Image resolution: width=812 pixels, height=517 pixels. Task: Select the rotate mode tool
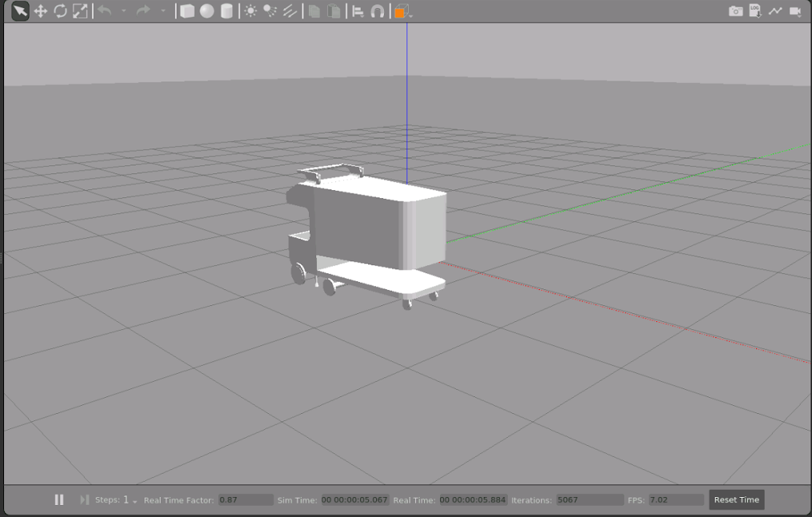(x=60, y=11)
